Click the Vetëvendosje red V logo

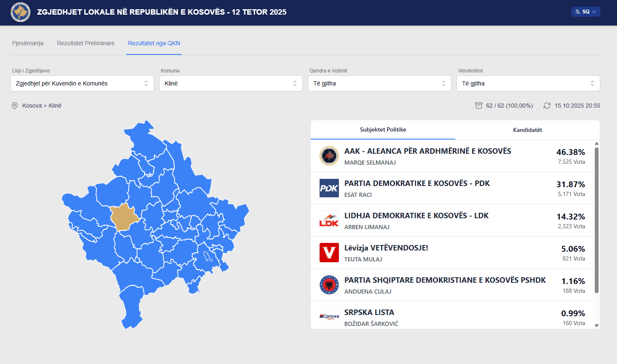pos(329,253)
